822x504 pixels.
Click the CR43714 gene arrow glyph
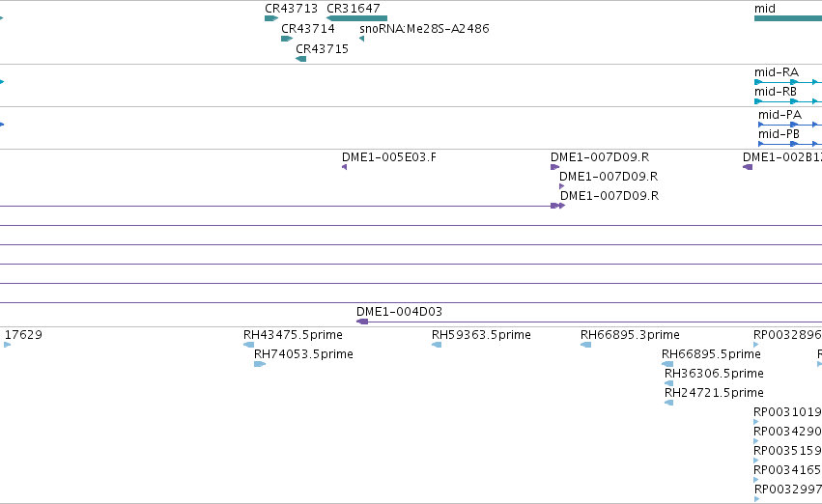coord(287,39)
